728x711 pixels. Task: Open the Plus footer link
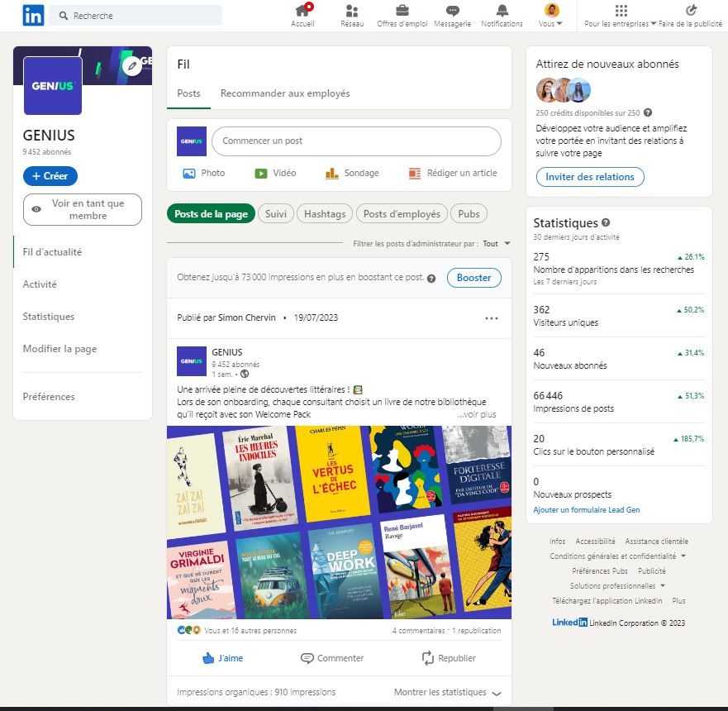[x=678, y=600]
